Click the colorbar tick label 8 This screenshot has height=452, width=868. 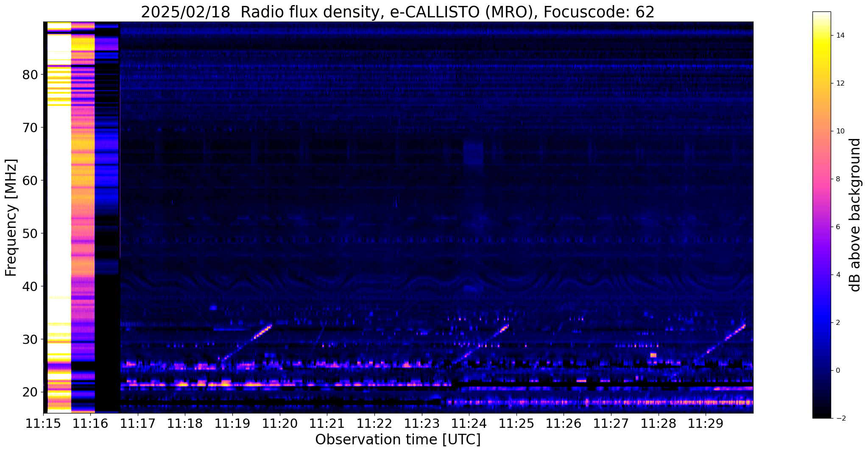[x=837, y=179]
